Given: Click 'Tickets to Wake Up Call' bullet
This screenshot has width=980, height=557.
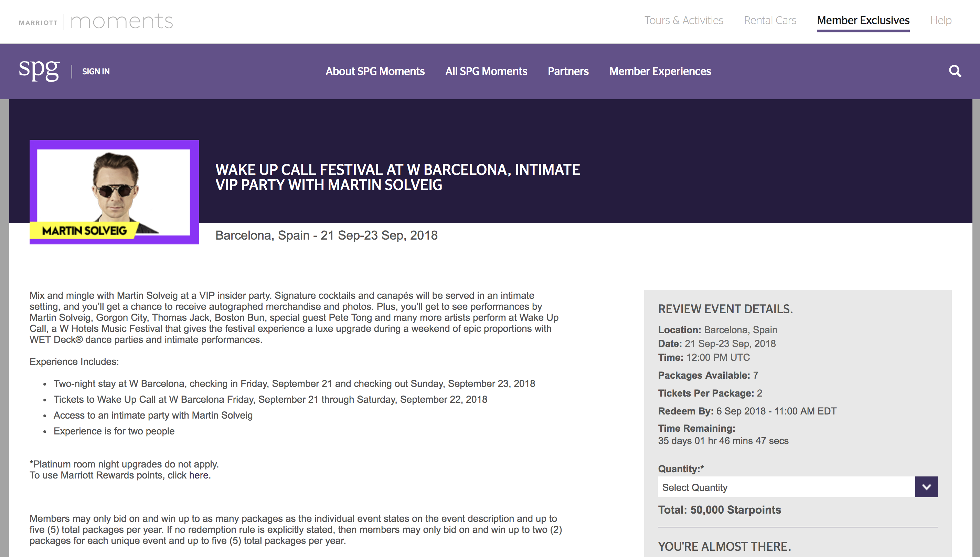Looking at the screenshot, I should [270, 399].
